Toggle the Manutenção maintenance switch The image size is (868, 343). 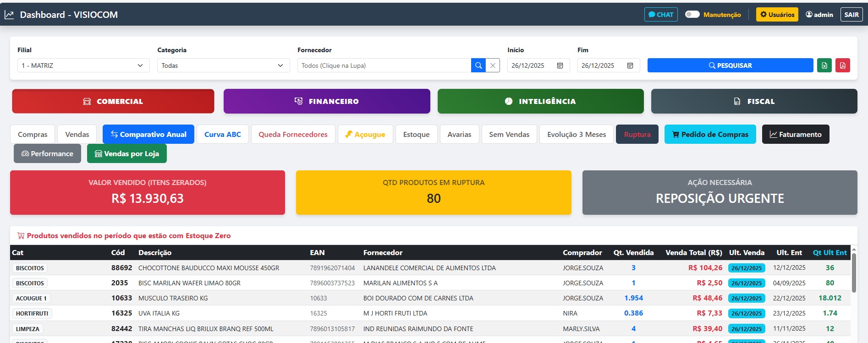(x=692, y=14)
